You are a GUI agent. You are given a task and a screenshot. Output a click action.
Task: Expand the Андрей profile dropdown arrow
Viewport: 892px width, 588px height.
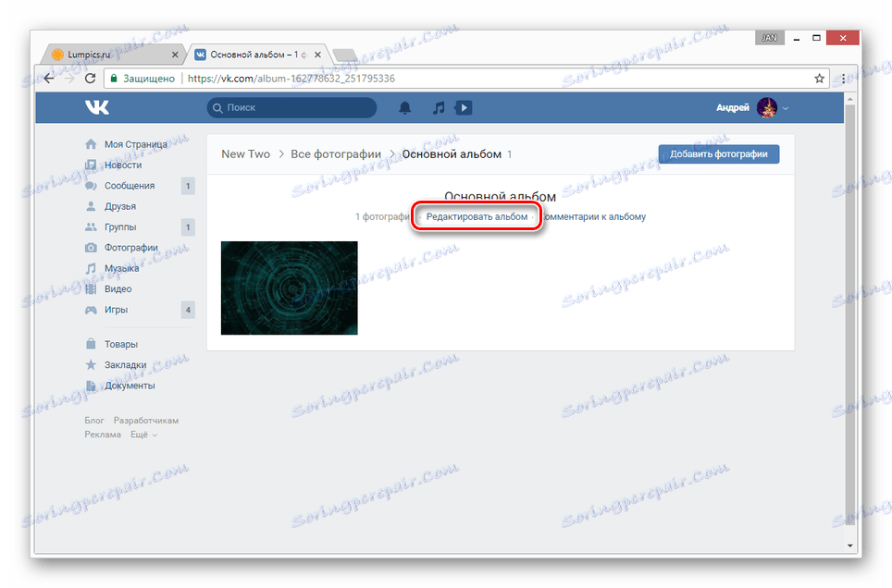(x=786, y=108)
